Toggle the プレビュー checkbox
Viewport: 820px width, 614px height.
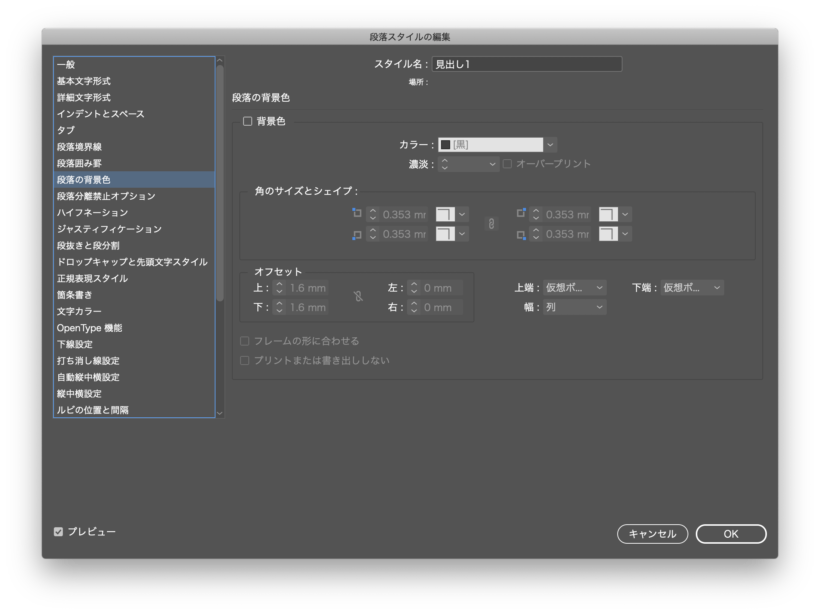pyautogui.click(x=59, y=532)
